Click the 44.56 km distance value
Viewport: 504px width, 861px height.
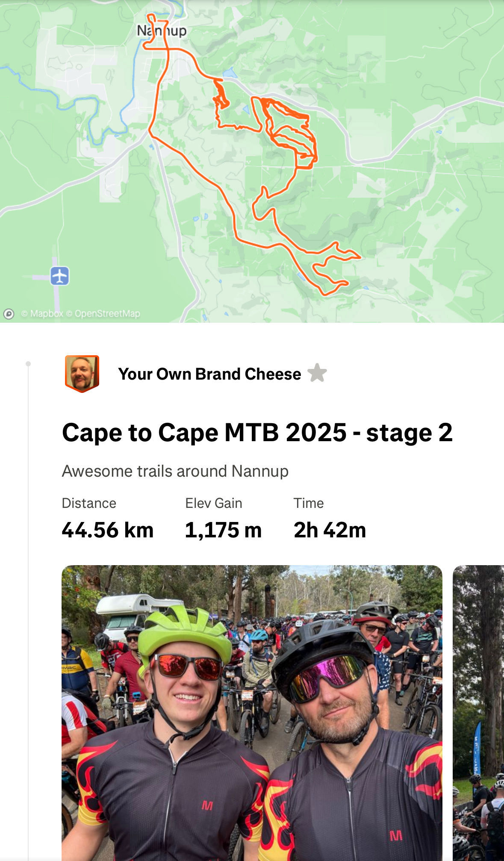(107, 530)
